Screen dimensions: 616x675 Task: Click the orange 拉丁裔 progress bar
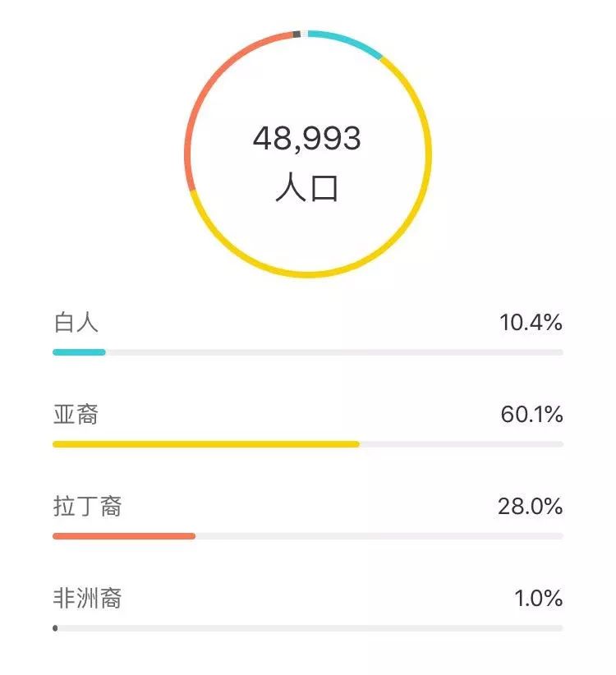[124, 536]
